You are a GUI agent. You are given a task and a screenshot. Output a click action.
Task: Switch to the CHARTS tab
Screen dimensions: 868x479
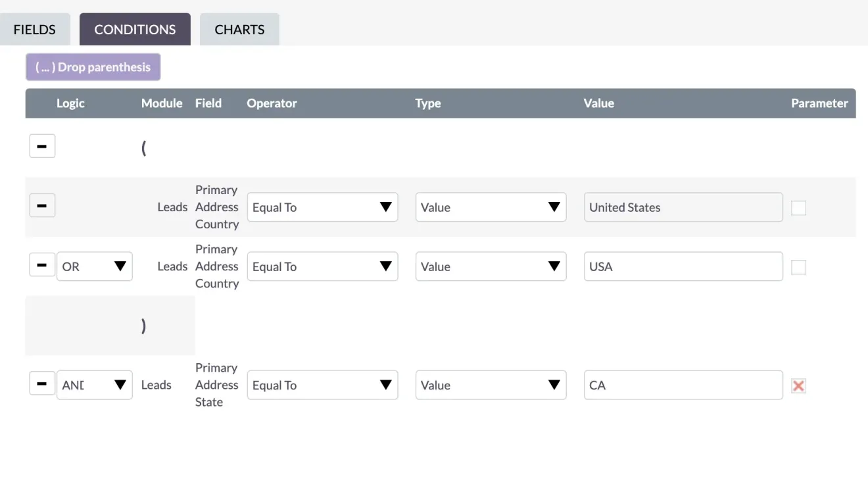point(239,29)
